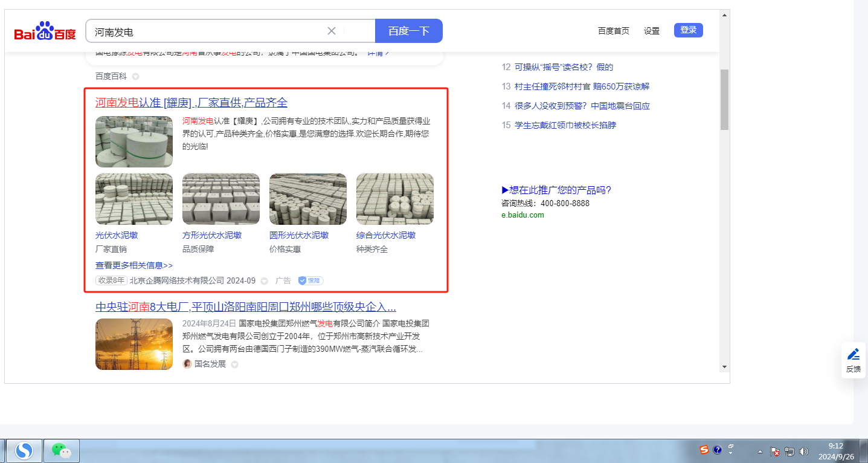Image resolution: width=868 pixels, height=463 pixels.
Task: Click the vertical scrollbar thumb
Action: point(724,100)
